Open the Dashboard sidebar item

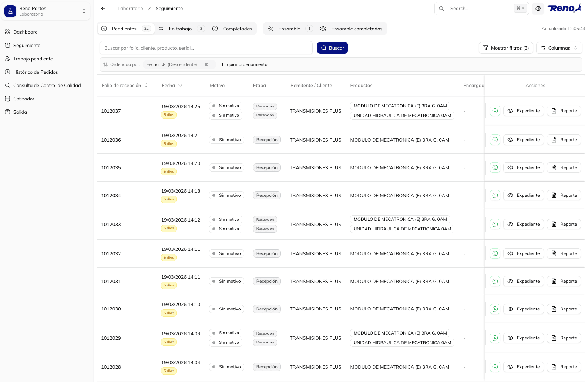(26, 32)
